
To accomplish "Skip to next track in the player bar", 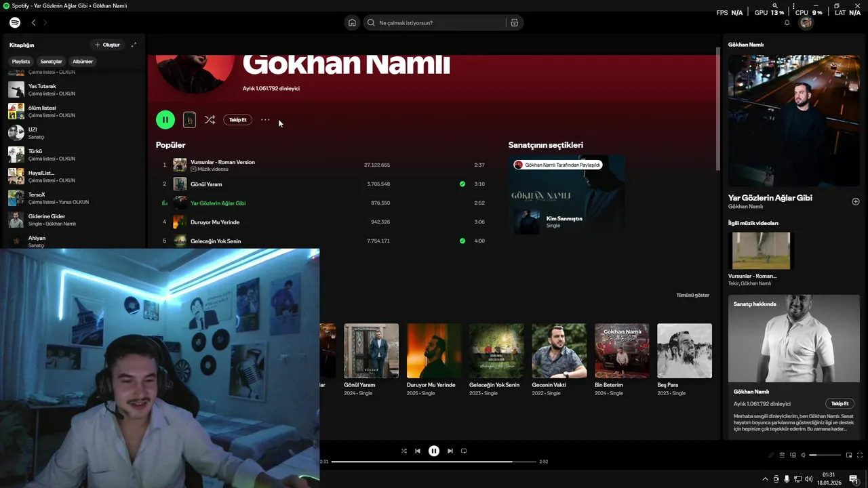I will click(x=450, y=451).
